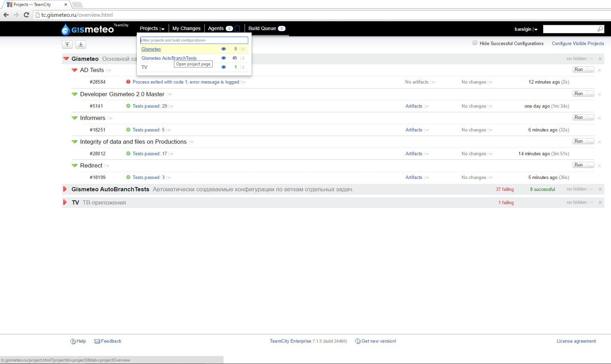
Task: Click the Gismeteo TeamCity logo
Action: (95, 29)
